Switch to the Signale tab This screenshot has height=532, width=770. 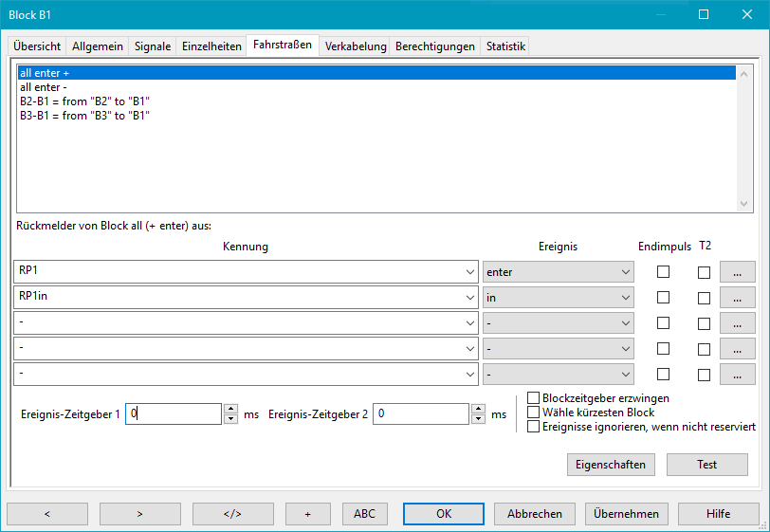coord(153,46)
